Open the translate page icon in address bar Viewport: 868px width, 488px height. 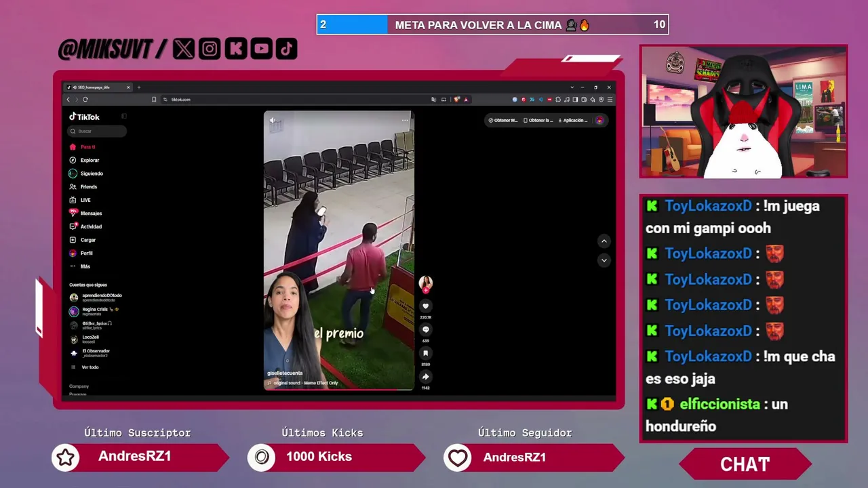pyautogui.click(x=434, y=100)
